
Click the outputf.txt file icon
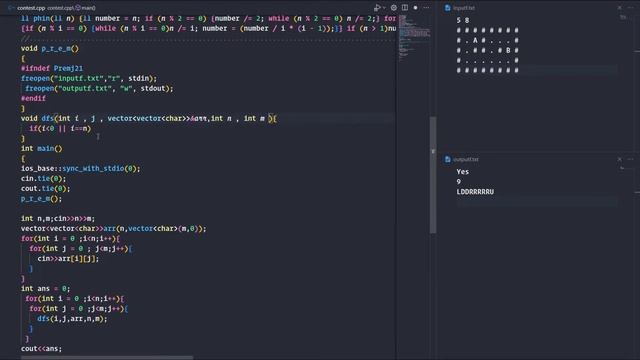pos(448,159)
